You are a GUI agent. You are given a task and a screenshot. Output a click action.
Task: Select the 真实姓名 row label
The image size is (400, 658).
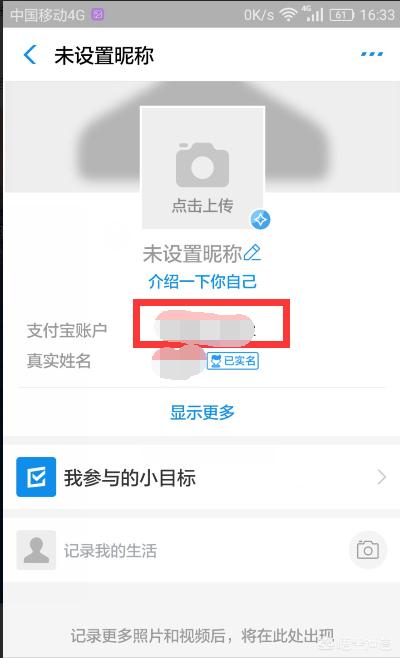click(59, 361)
